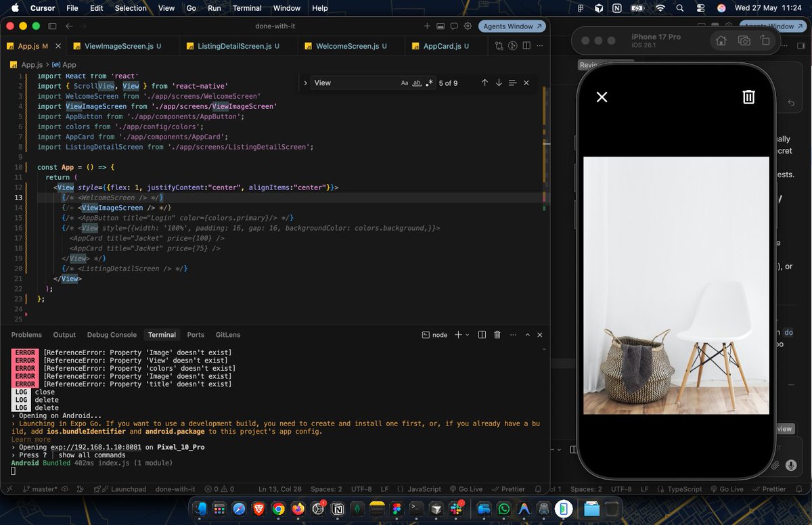This screenshot has width=812, height=525.
Task: Click the App breadcrumb symbol
Action: [64, 65]
